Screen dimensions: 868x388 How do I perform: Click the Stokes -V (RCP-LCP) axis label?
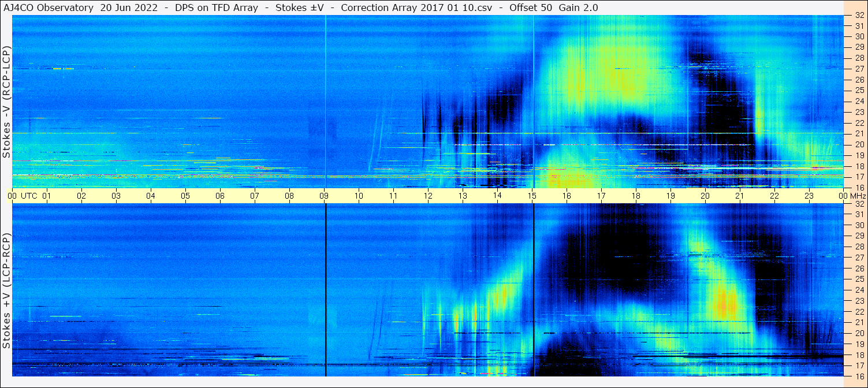tap(6, 102)
